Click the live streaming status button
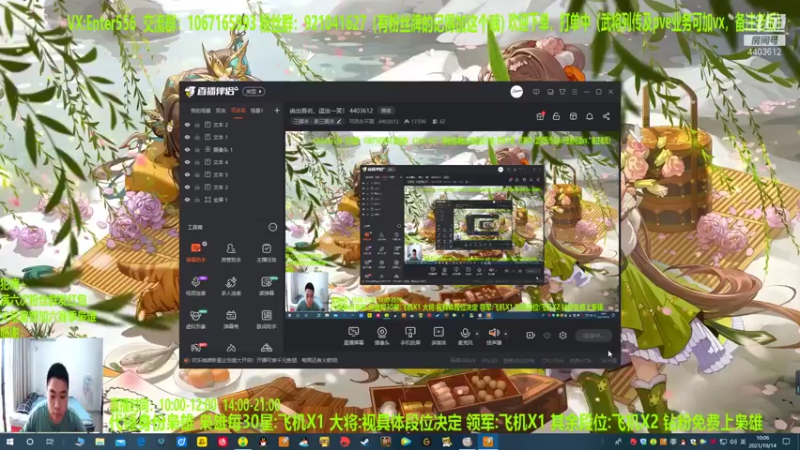This screenshot has height=450, width=800. tap(593, 336)
